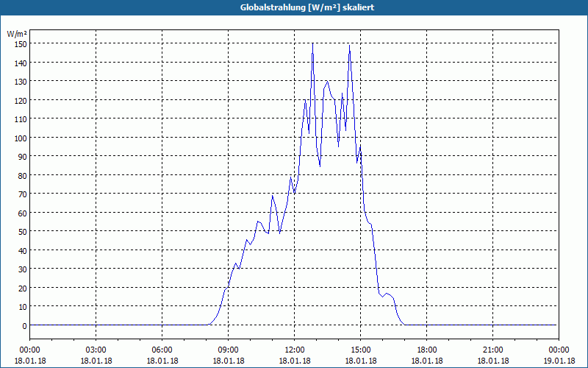Image resolution: width=588 pixels, height=368 pixels.
Task: Click the 100 value on y-axis
Action: coord(22,138)
